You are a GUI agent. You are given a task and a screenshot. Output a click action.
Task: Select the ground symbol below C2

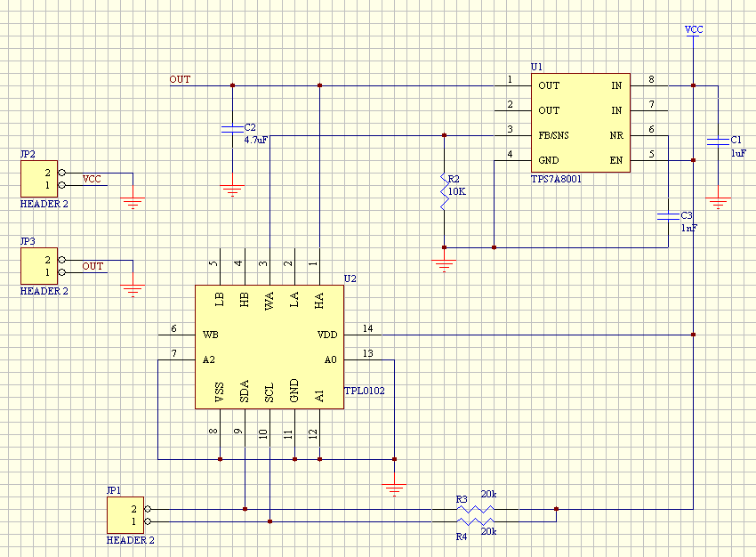(x=232, y=190)
